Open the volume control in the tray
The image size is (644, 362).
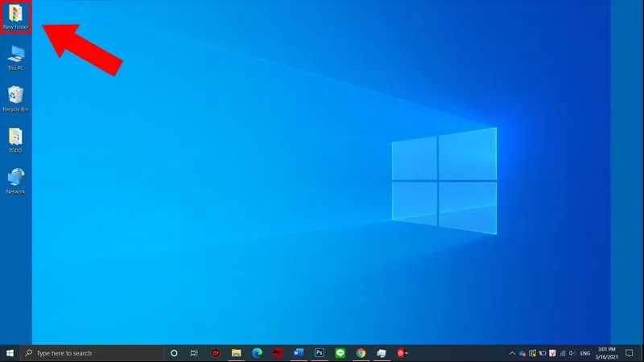click(572, 353)
